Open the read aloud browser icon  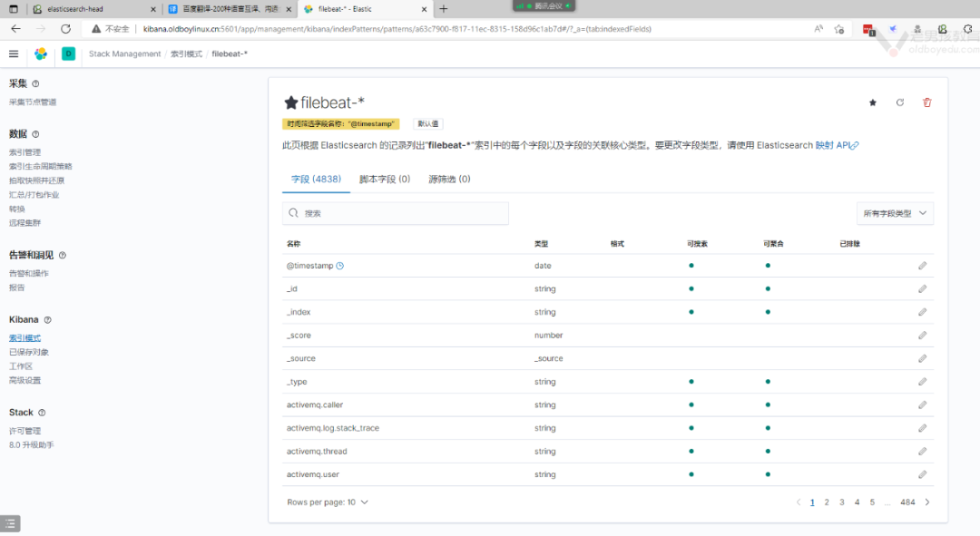818,29
